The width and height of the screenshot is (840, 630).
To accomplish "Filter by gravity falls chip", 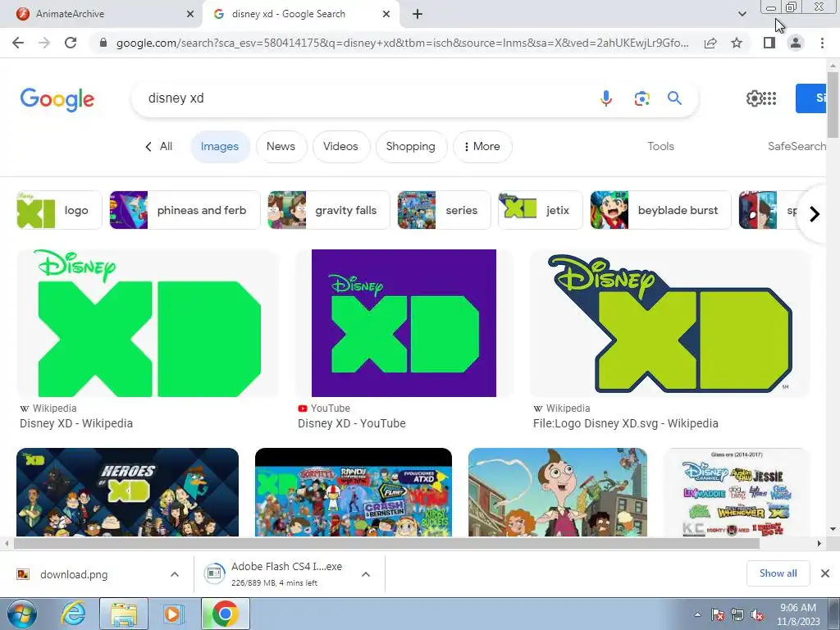I will [x=329, y=210].
